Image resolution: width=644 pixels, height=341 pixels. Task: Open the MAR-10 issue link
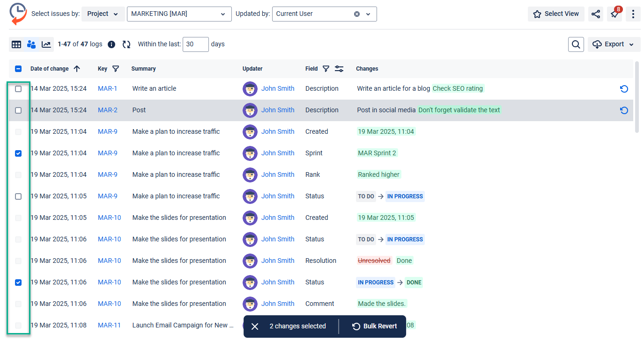pyautogui.click(x=109, y=218)
